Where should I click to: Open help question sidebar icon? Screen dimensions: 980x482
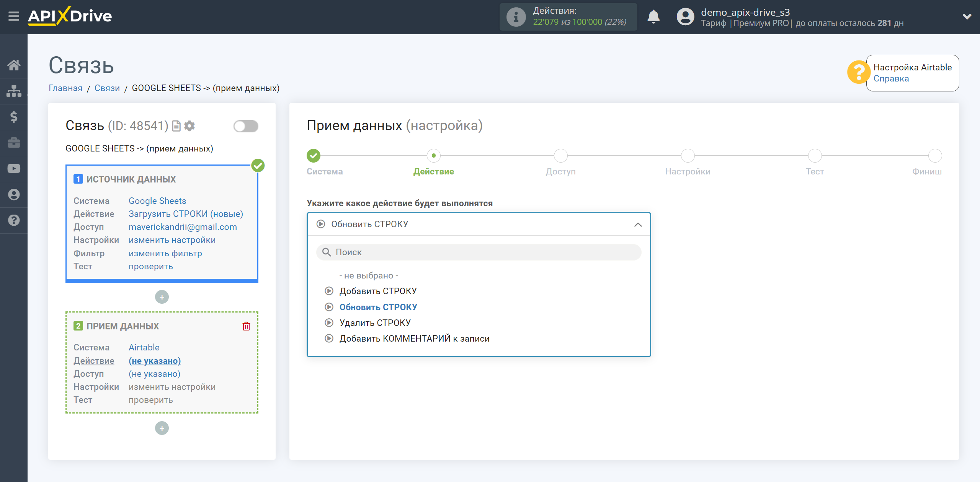click(14, 220)
